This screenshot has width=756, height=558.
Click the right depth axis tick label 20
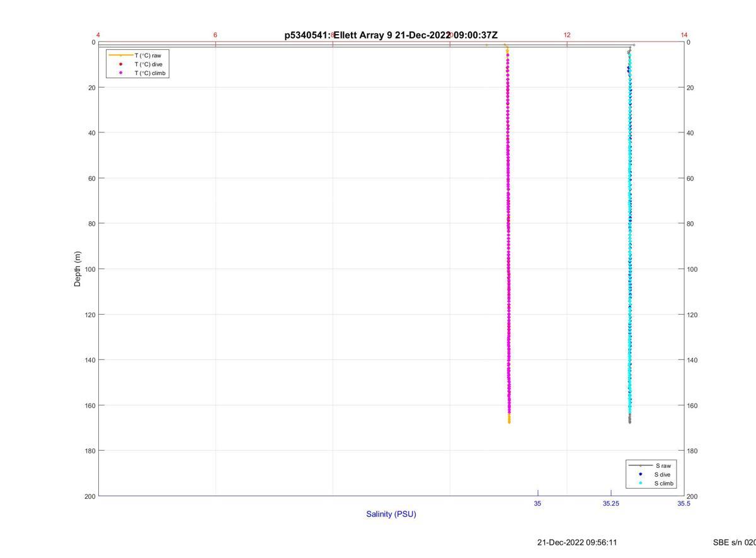[x=690, y=88]
